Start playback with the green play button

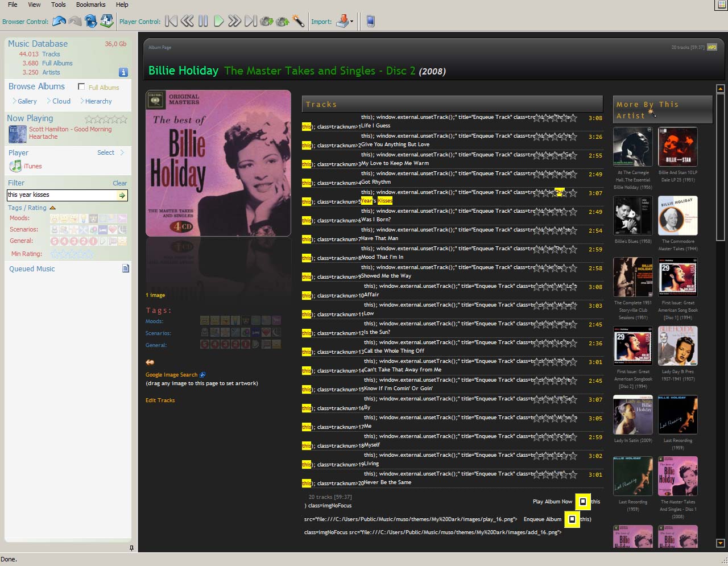219,21
